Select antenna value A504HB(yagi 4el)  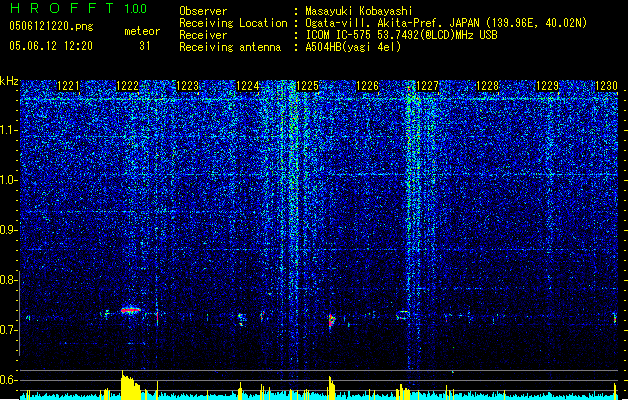(353, 47)
